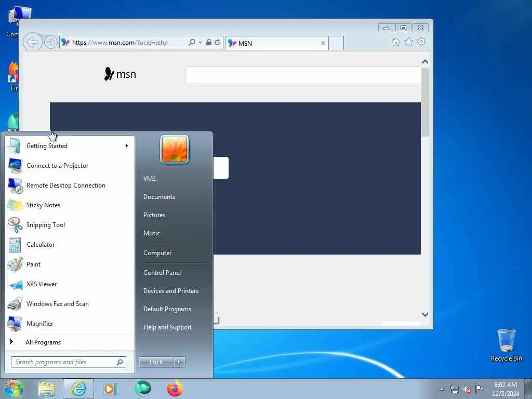Open the Recycle Bin desktop icon

[x=507, y=345]
